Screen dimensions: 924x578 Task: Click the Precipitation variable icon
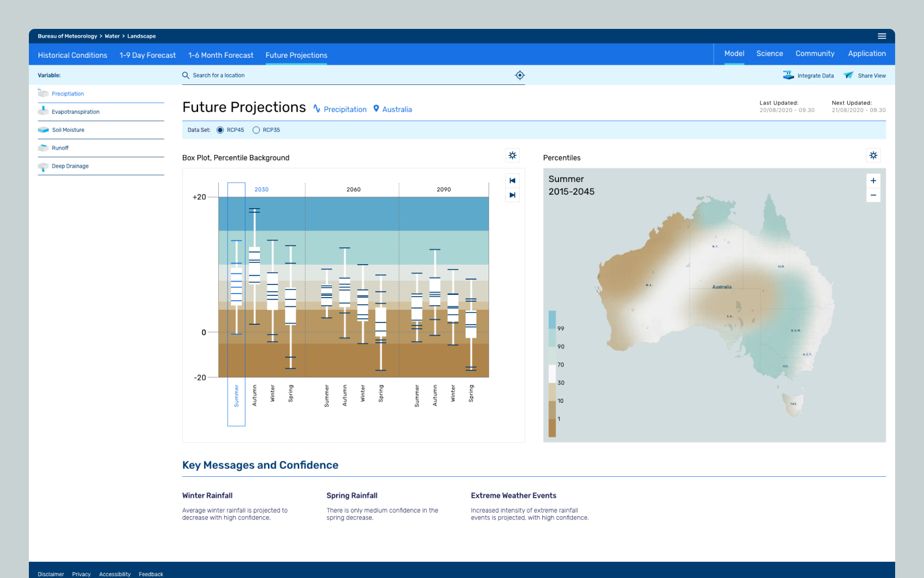(x=43, y=93)
